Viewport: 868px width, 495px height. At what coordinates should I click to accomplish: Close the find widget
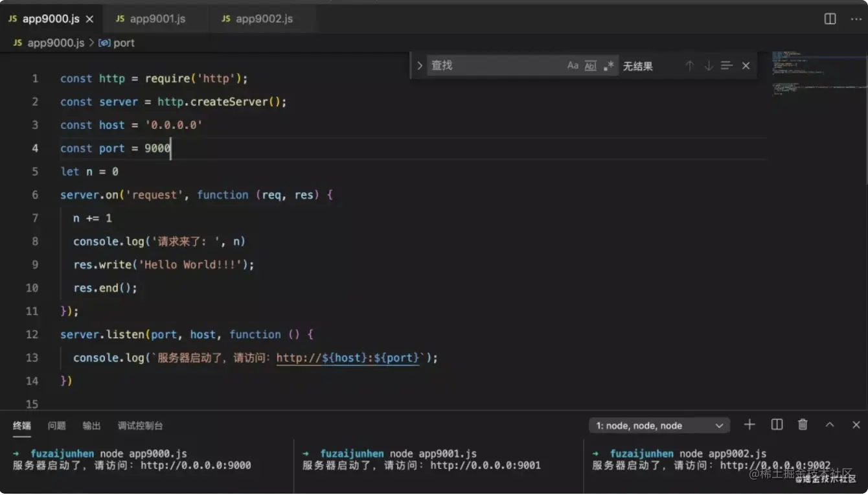point(746,65)
